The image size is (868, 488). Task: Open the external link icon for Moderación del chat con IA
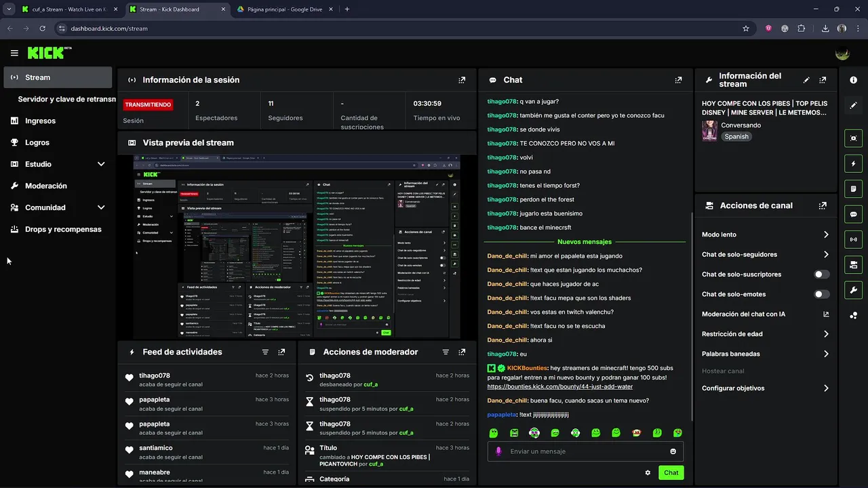826,314
